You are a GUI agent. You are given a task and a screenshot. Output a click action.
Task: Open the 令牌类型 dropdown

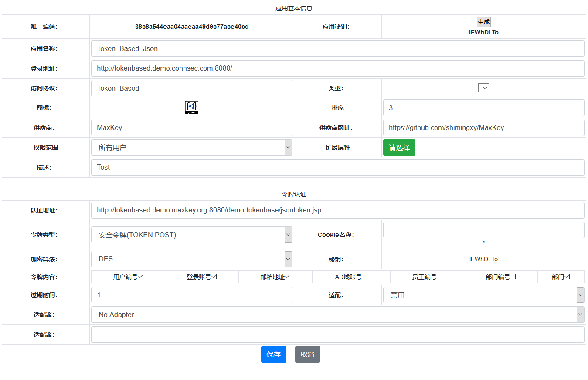[192, 235]
